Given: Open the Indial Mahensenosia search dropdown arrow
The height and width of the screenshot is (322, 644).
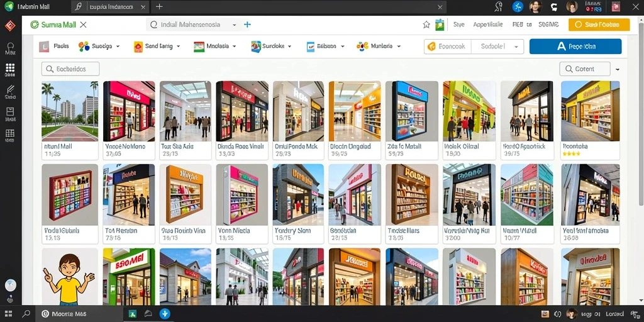Looking at the screenshot, I should pos(234,25).
